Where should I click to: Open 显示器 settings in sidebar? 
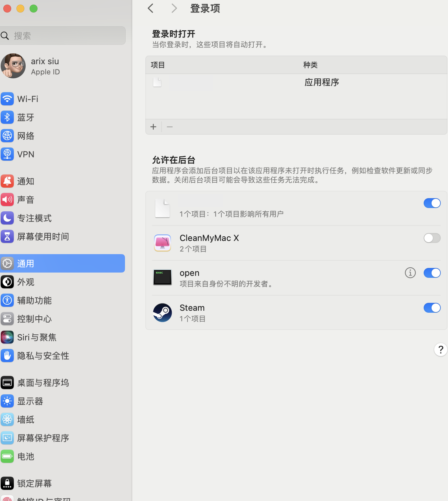pos(30,401)
